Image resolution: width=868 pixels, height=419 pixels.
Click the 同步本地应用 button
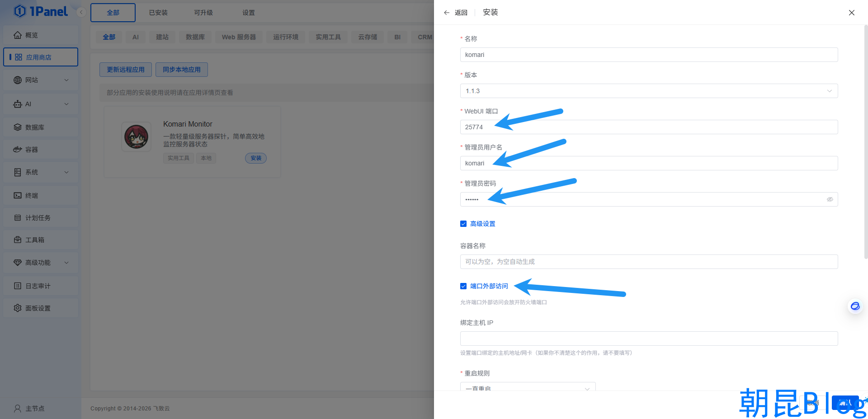[x=182, y=70]
